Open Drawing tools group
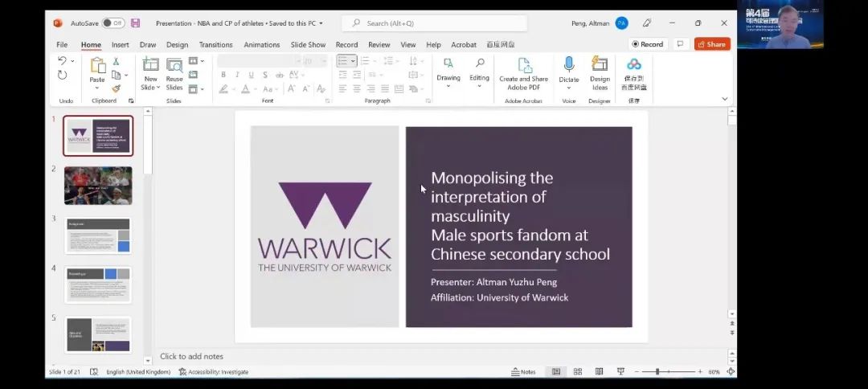The height and width of the screenshot is (389, 868). pyautogui.click(x=448, y=72)
